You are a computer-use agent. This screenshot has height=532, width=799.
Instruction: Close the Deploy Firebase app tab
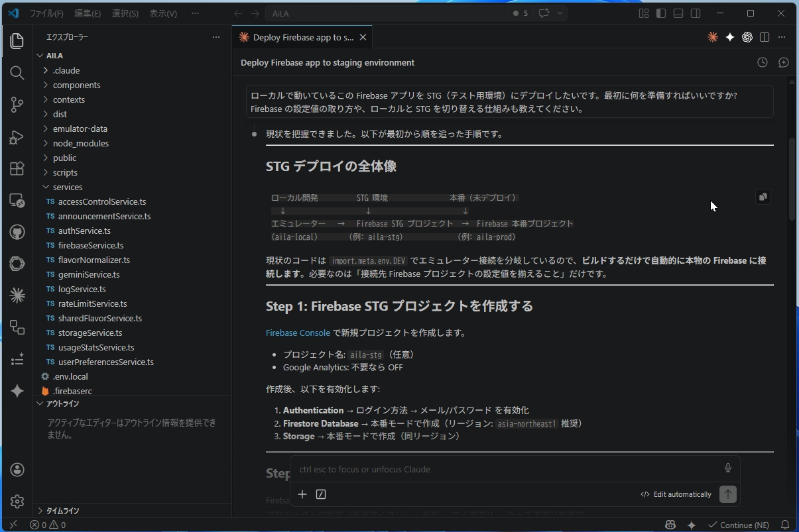363,37
